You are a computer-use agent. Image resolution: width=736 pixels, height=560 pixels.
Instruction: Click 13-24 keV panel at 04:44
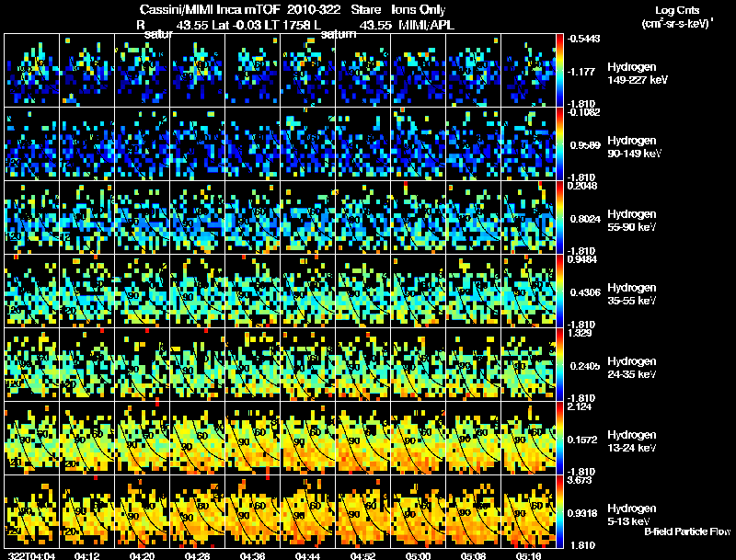[x=307, y=438]
